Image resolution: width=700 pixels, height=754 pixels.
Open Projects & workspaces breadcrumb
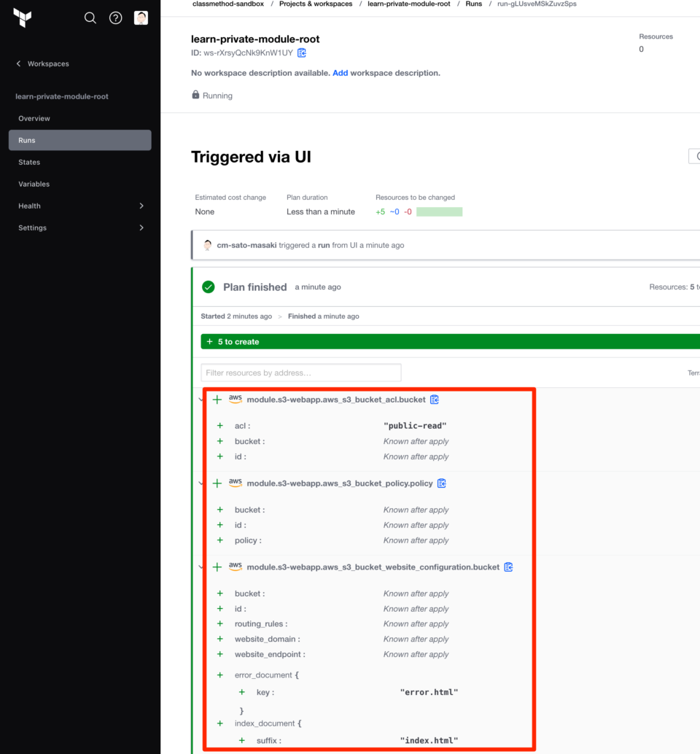pos(316,4)
